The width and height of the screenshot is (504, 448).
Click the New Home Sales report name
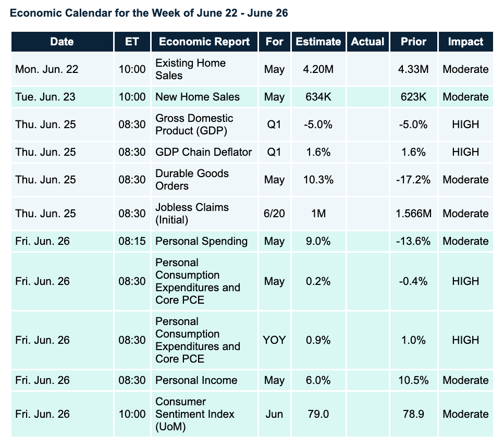coord(198,97)
